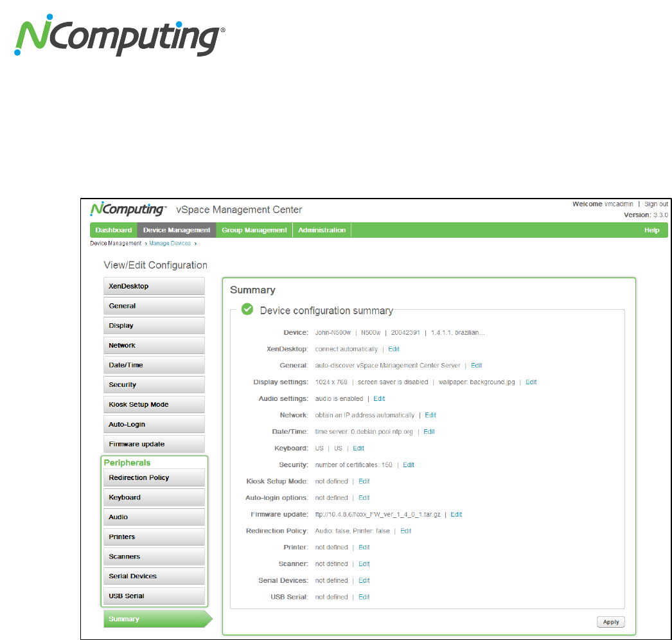Click the NComputing logo in the header
The image size is (672, 640).
[128, 209]
